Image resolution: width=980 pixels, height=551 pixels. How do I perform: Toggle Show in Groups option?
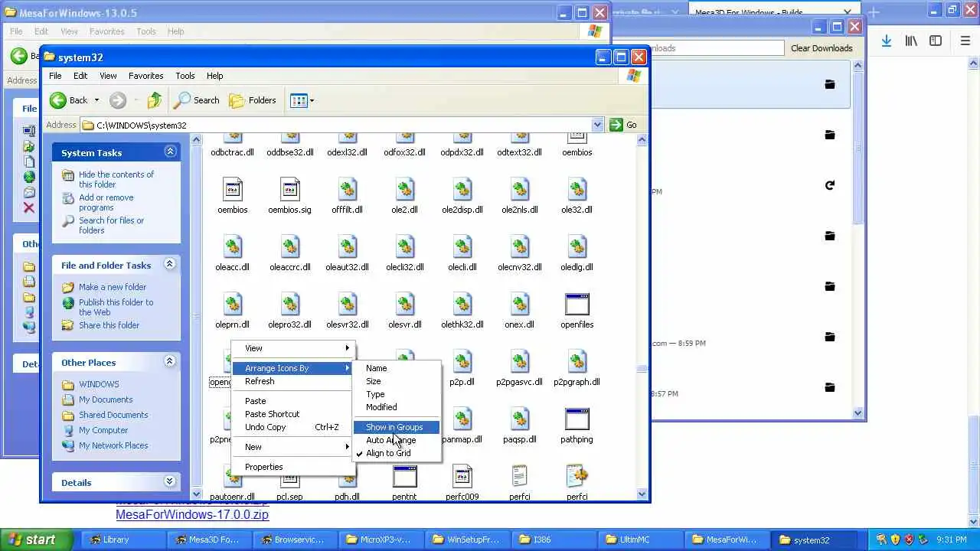[x=397, y=427]
